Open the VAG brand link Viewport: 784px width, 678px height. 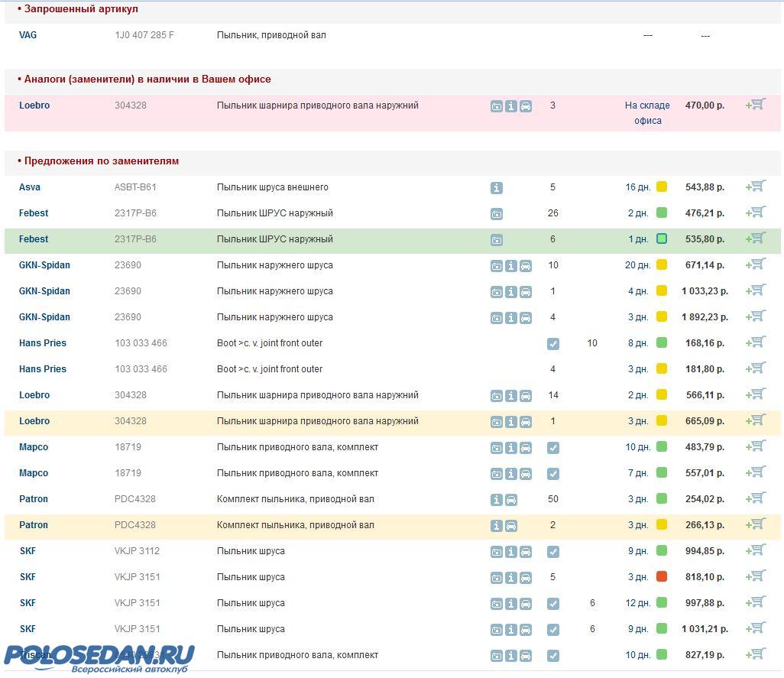(28, 35)
